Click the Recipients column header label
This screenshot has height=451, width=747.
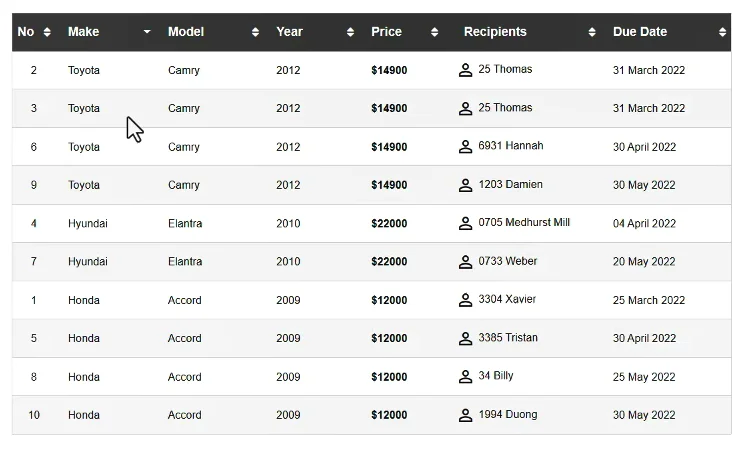(x=495, y=32)
